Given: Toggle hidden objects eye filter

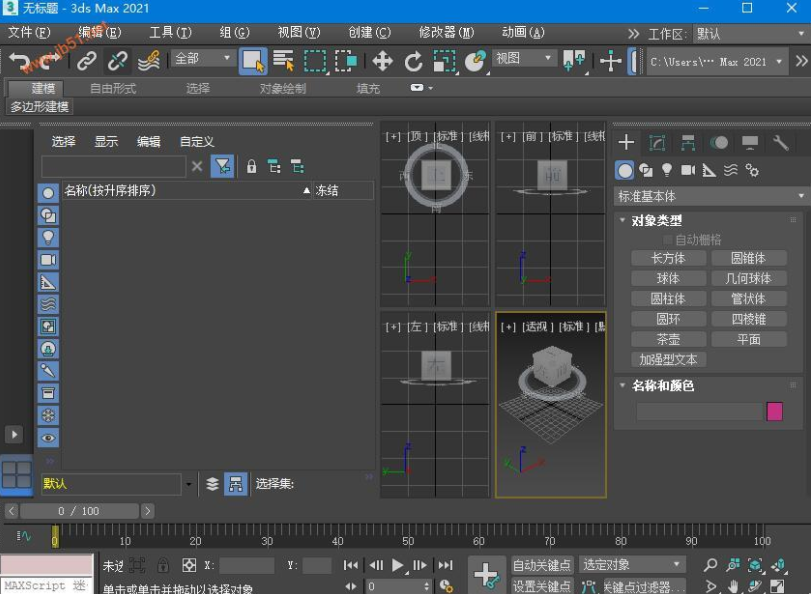Looking at the screenshot, I should 48,438.
